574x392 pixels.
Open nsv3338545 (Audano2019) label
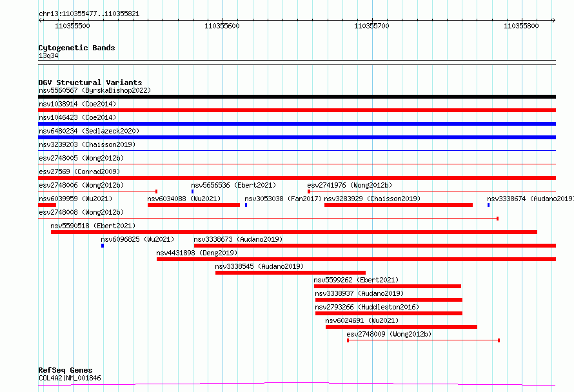click(259, 266)
